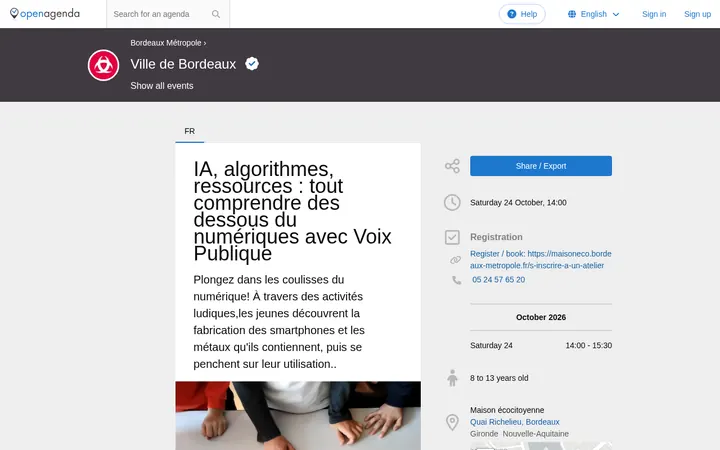Image resolution: width=720 pixels, height=450 pixels.
Task: Click the event title IA, algorithmes heading
Action: (x=292, y=211)
